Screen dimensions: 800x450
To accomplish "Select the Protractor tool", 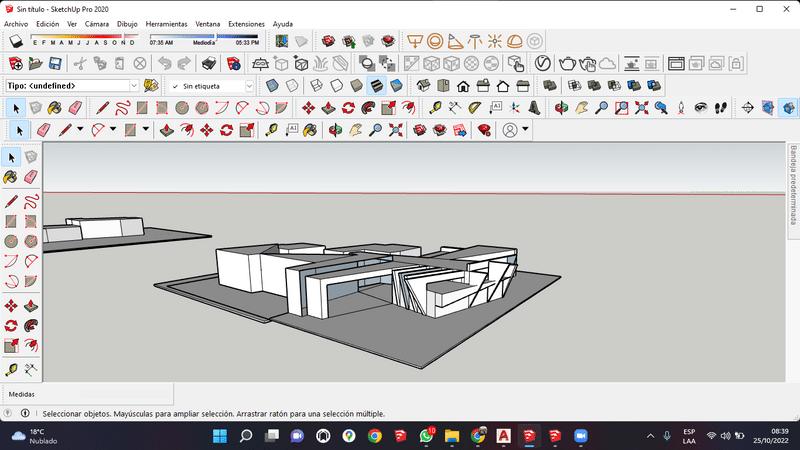I will coord(475,108).
